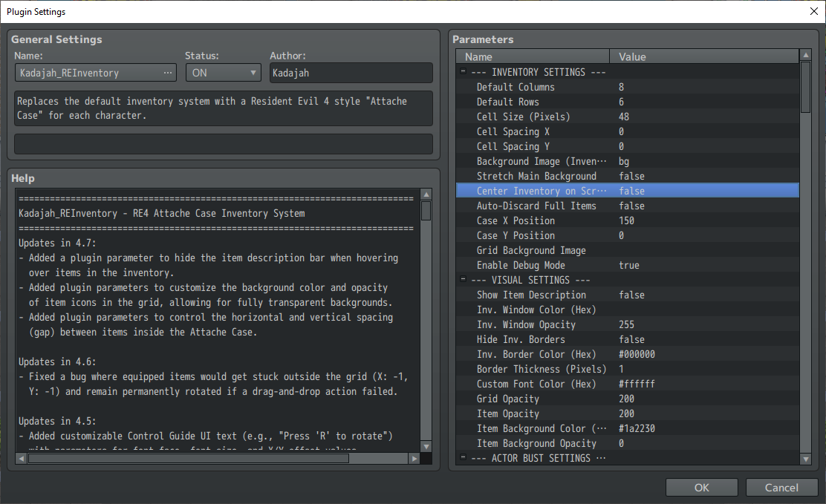Click value #ffffff of Custom Font Color
The height and width of the screenshot is (504, 826).
click(637, 384)
